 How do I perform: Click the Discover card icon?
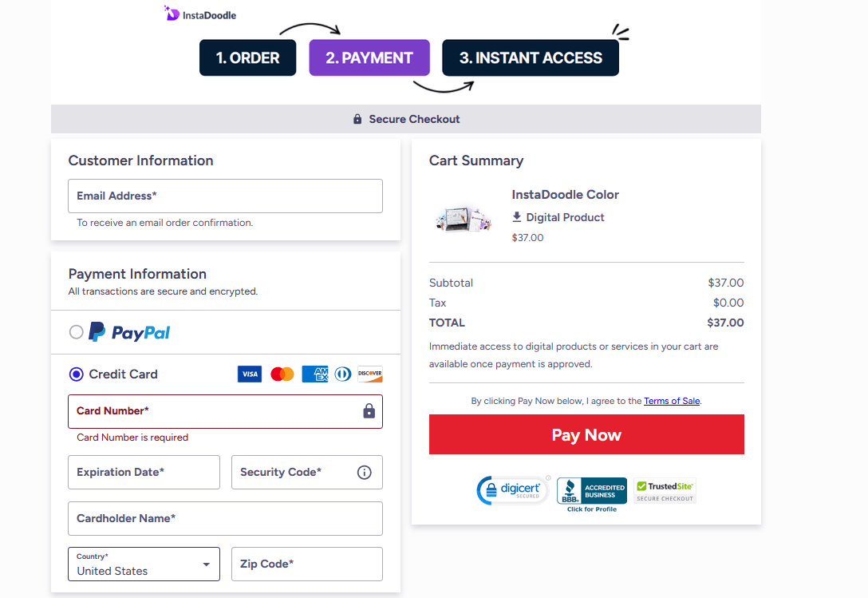click(x=370, y=374)
